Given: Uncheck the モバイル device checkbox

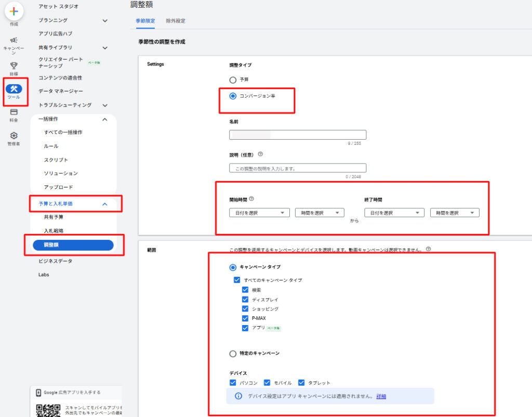Looking at the screenshot, I should pyautogui.click(x=267, y=383).
